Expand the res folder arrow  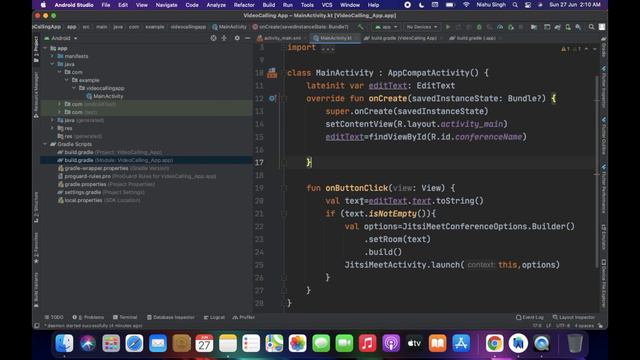pyautogui.click(x=52, y=128)
